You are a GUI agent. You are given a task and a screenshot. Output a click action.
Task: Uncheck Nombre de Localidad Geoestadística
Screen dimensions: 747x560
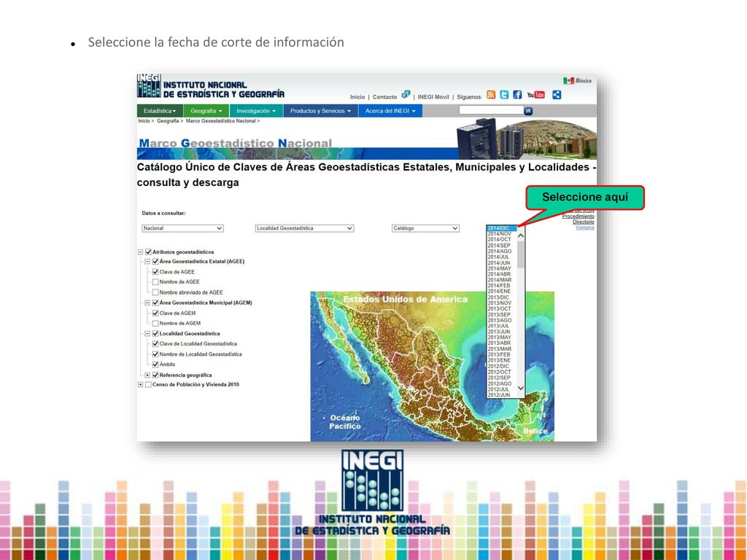155,354
